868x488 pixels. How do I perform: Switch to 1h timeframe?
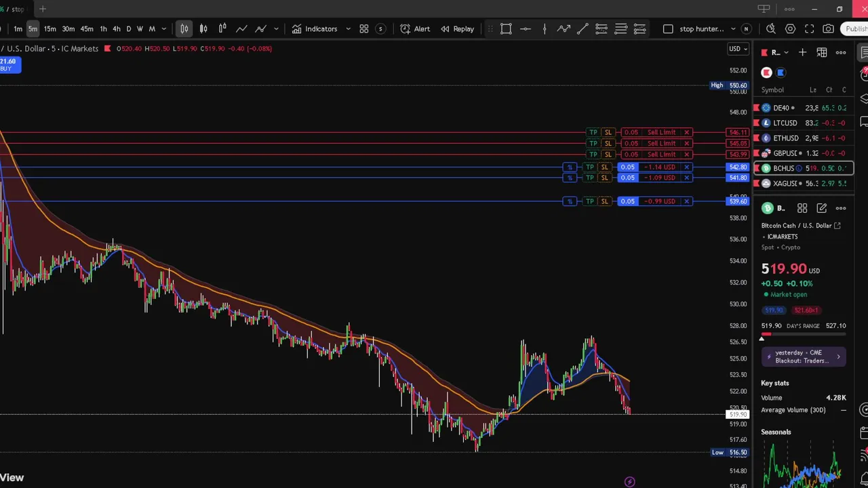click(x=103, y=28)
